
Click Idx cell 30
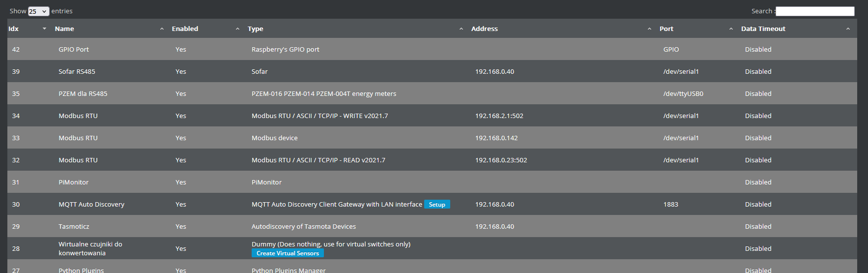tap(16, 204)
